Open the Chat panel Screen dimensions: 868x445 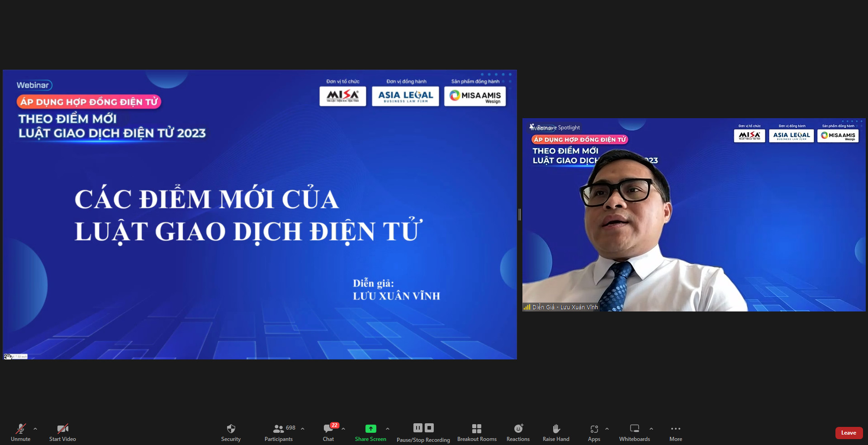pos(328,432)
